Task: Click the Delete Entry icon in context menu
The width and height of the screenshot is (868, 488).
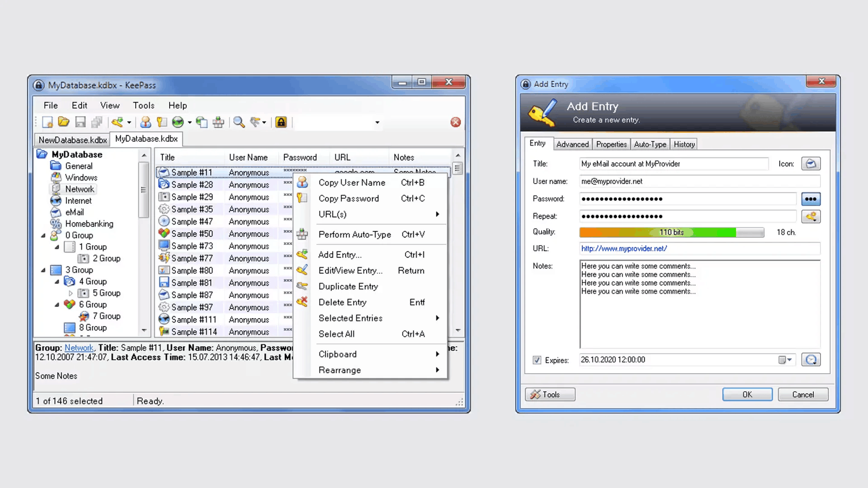Action: pyautogui.click(x=302, y=302)
